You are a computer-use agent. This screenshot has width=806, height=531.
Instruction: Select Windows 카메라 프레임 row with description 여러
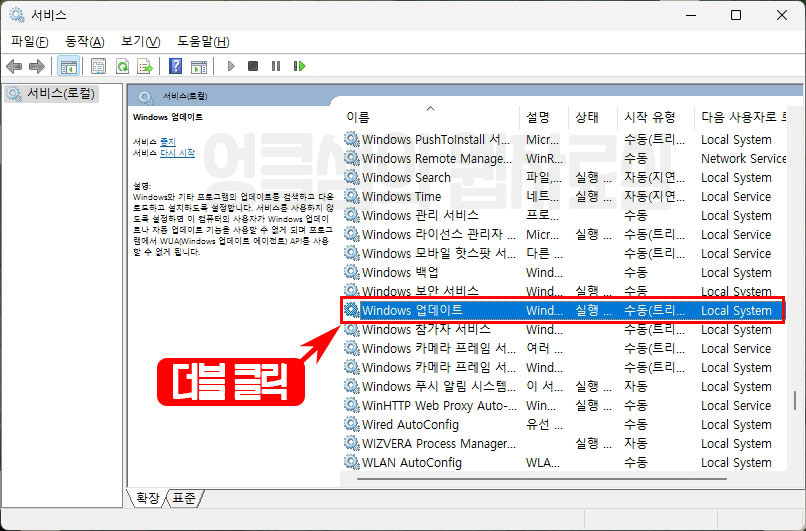[563, 349]
